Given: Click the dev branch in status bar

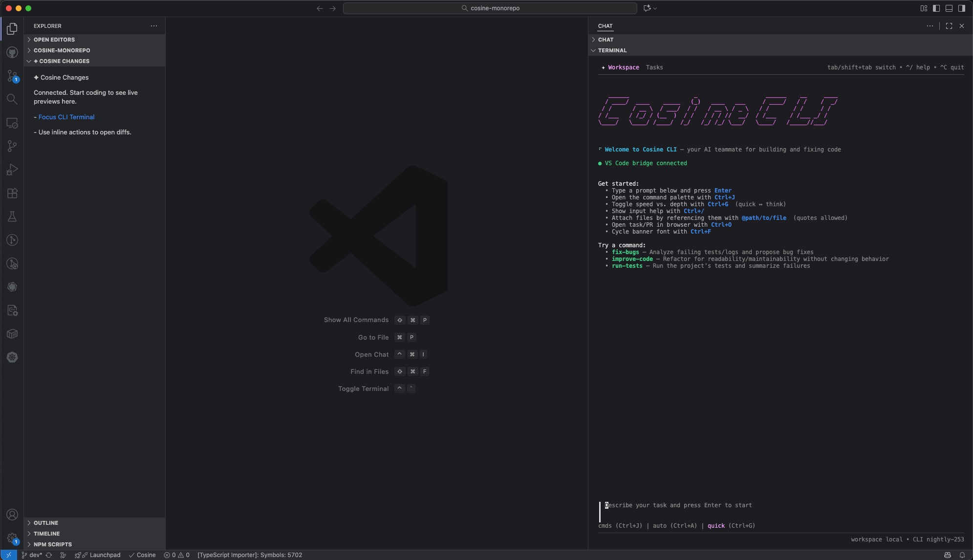Looking at the screenshot, I should click(32, 555).
